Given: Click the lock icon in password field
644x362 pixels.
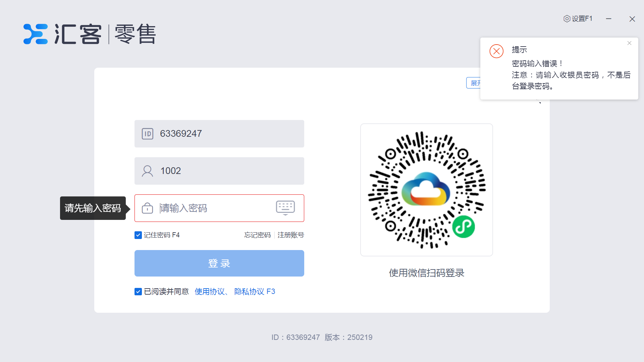Looking at the screenshot, I should pos(147,208).
